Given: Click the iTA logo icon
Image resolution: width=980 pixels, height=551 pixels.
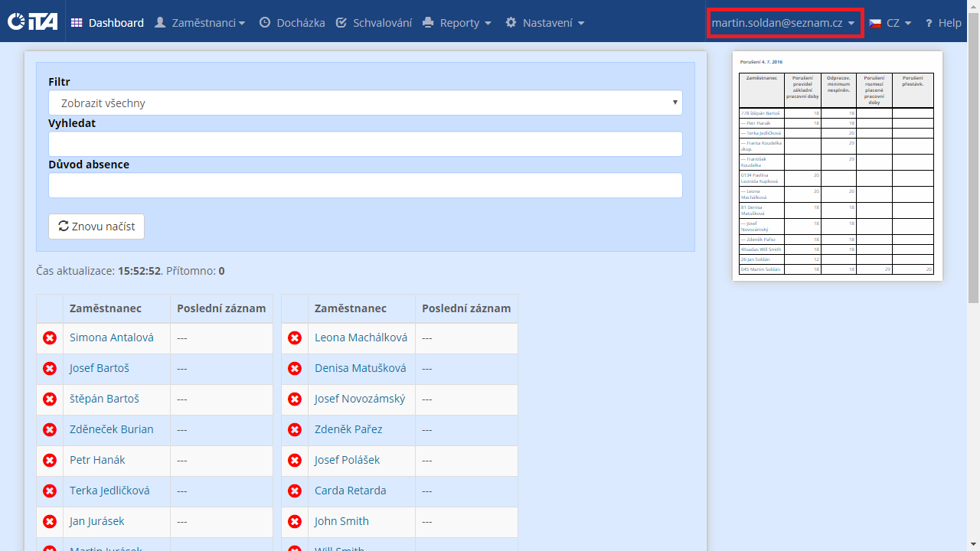Looking at the screenshot, I should pos(32,22).
